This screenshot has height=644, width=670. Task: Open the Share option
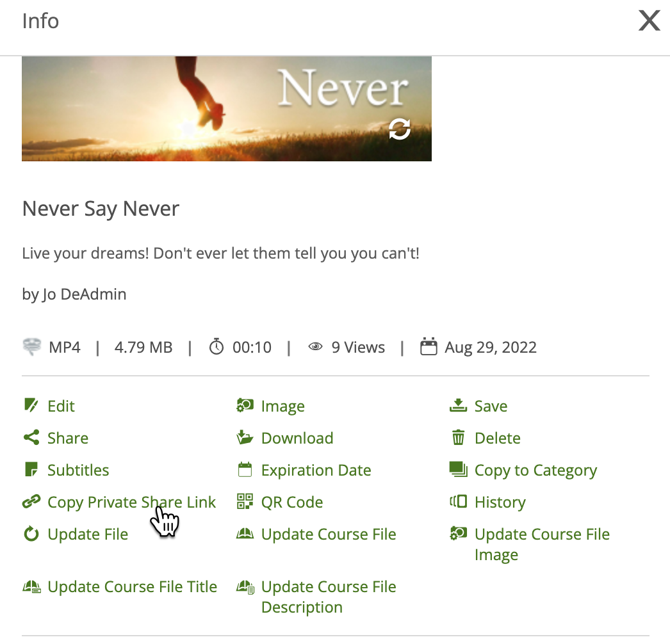[68, 438]
